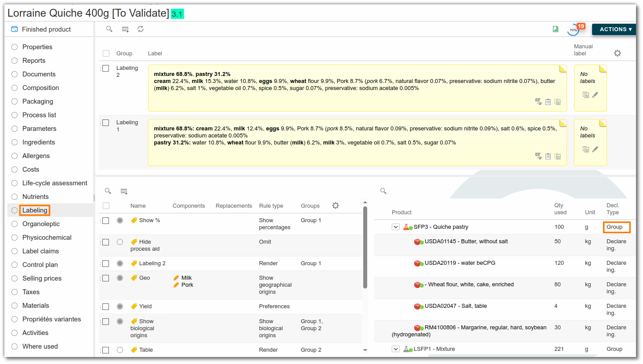Edit the manual label for Labeling 2 with the pencil
The width and height of the screenshot is (643, 364).
tap(595, 95)
